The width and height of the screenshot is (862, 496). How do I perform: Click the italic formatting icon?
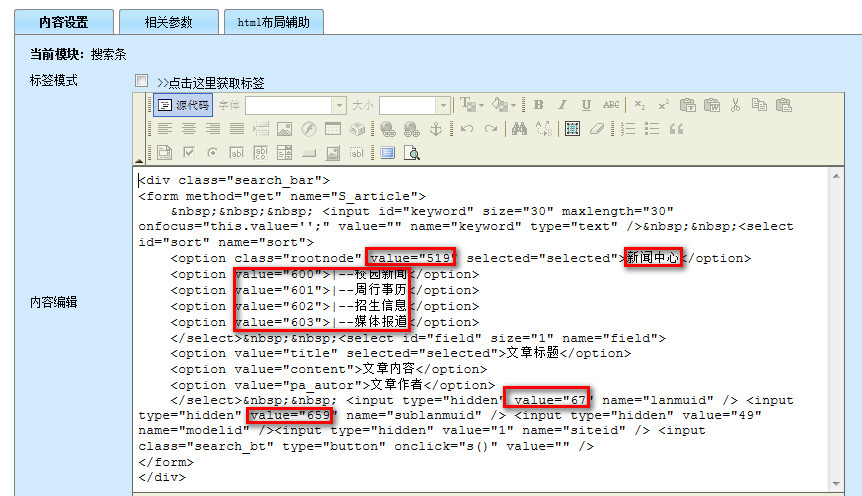[x=562, y=105]
